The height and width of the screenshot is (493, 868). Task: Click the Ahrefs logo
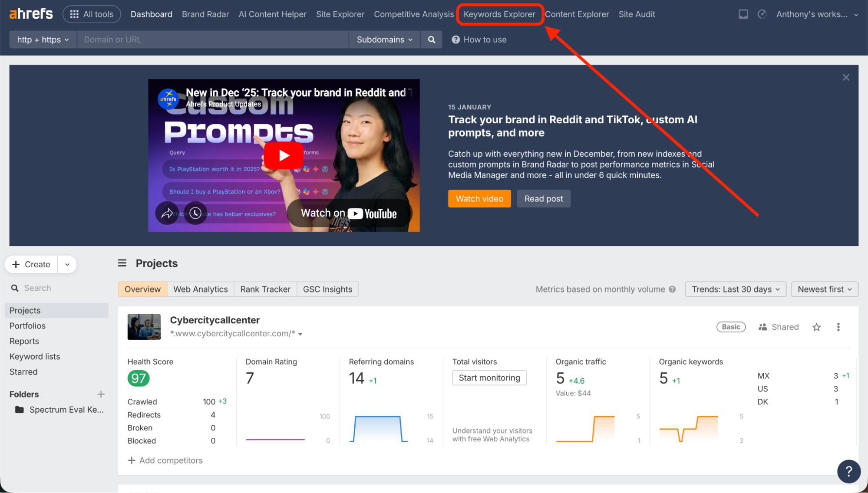pyautogui.click(x=30, y=13)
